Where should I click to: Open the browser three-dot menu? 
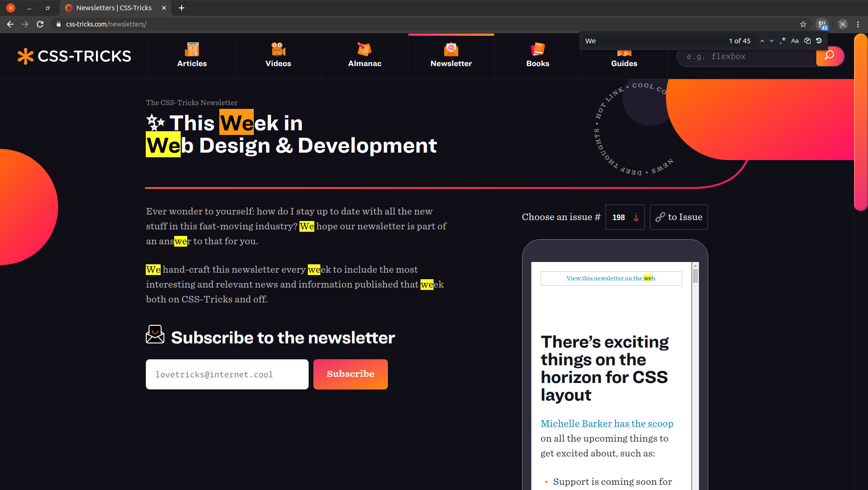click(x=858, y=24)
